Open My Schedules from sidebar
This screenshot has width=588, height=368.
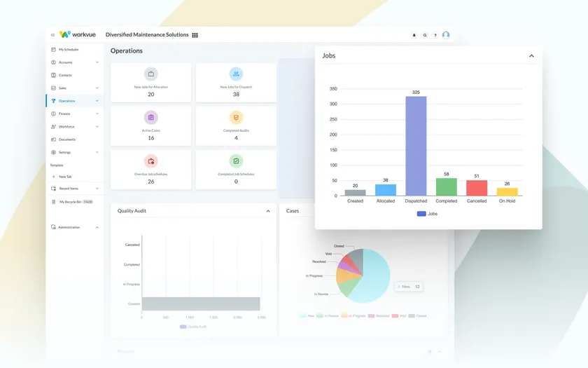point(74,49)
